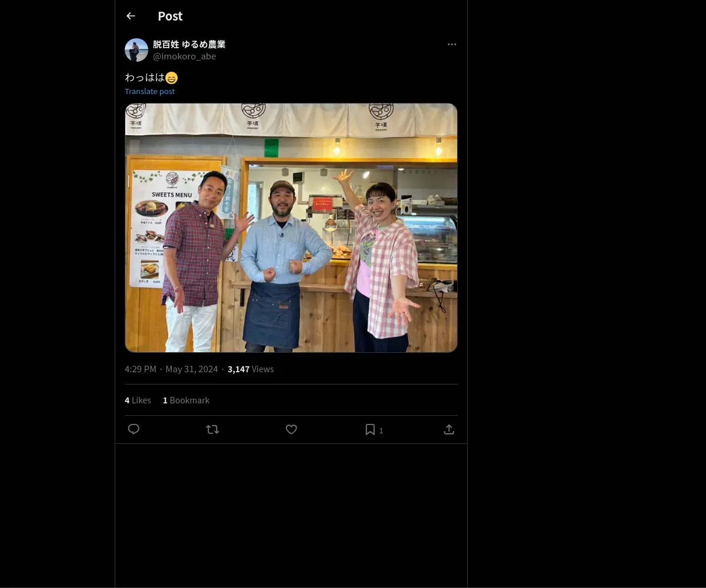Repost using the retweet arrows icon
Image resolution: width=706 pixels, height=588 pixels.
tap(212, 430)
